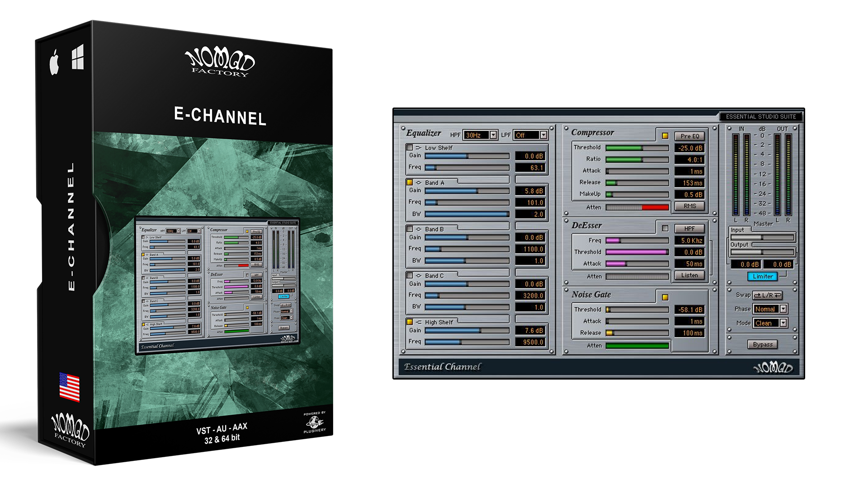Viewport: 868px width, 488px height.
Task: Click the DeEsser HPF button
Action: coord(689,229)
